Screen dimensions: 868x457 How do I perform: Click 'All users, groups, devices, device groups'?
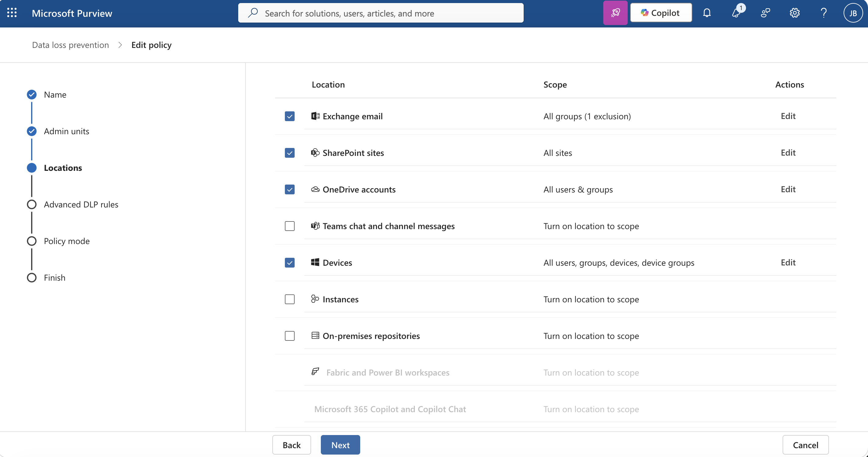619,263
